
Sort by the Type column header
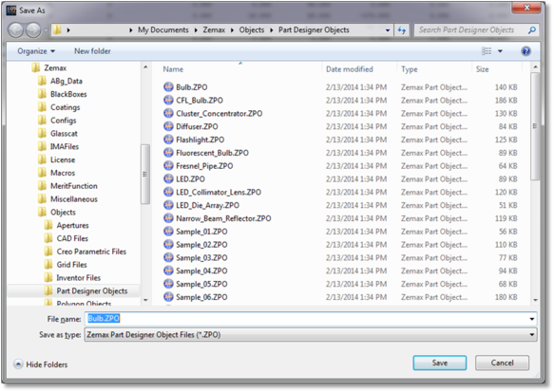[410, 69]
